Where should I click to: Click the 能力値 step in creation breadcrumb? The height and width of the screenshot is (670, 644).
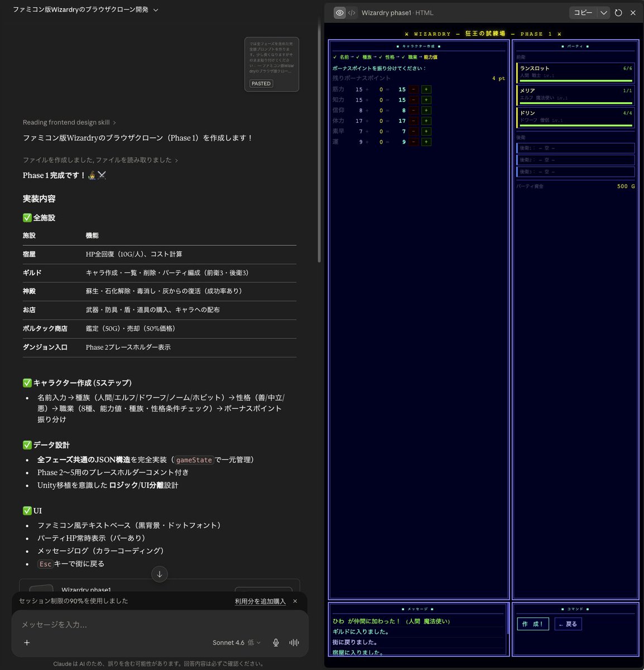click(x=431, y=57)
